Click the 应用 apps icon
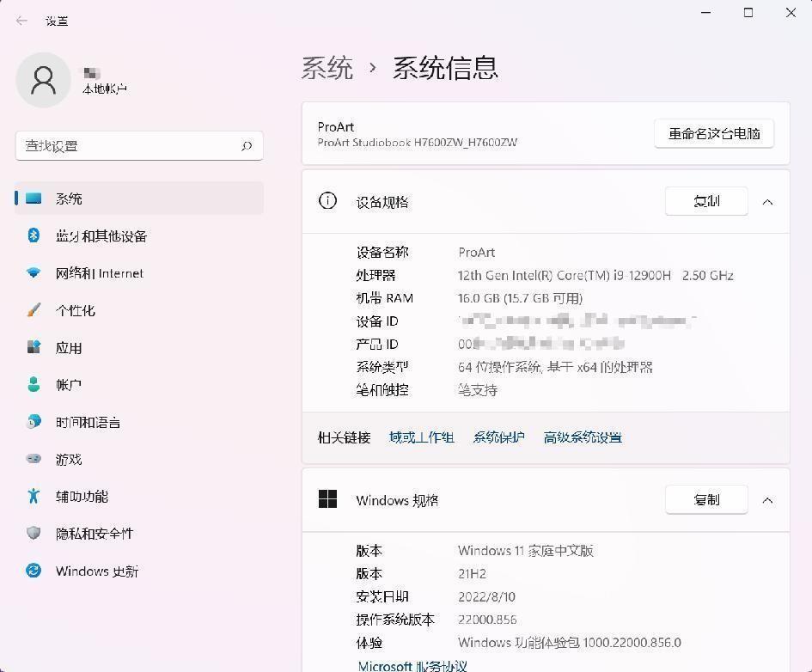Image resolution: width=812 pixels, height=672 pixels. click(x=34, y=347)
